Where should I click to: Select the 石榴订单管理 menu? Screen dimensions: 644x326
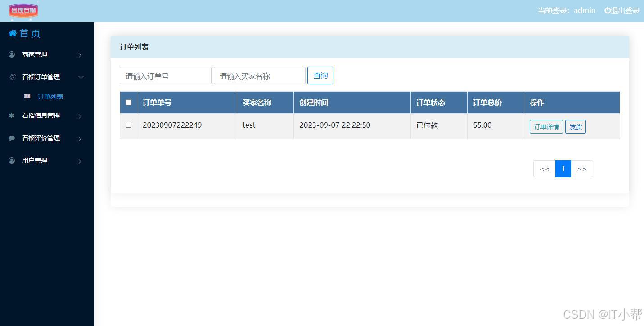pyautogui.click(x=47, y=77)
